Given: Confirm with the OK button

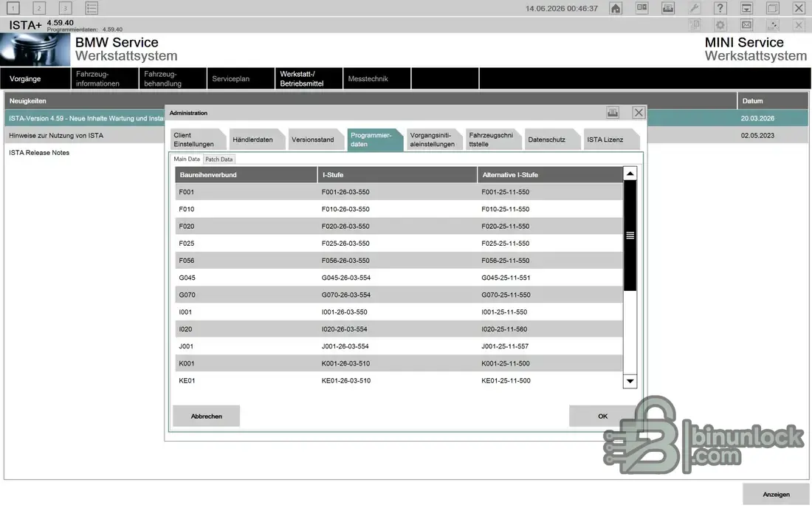Looking at the screenshot, I should [x=603, y=416].
